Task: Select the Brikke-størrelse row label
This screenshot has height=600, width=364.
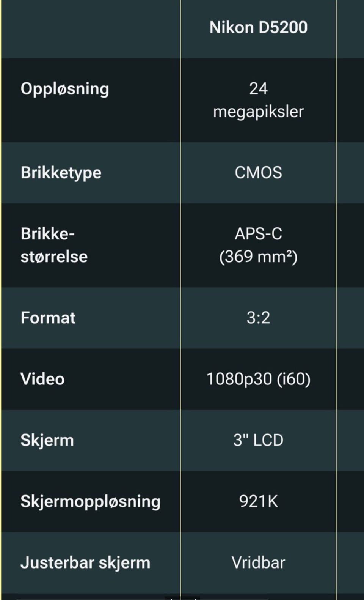Action: click(x=54, y=245)
